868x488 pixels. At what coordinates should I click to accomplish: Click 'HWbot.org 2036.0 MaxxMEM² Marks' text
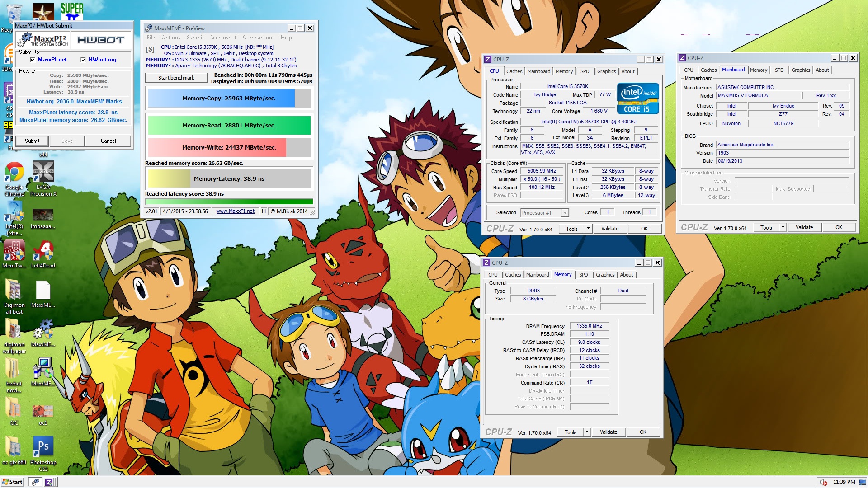(74, 102)
